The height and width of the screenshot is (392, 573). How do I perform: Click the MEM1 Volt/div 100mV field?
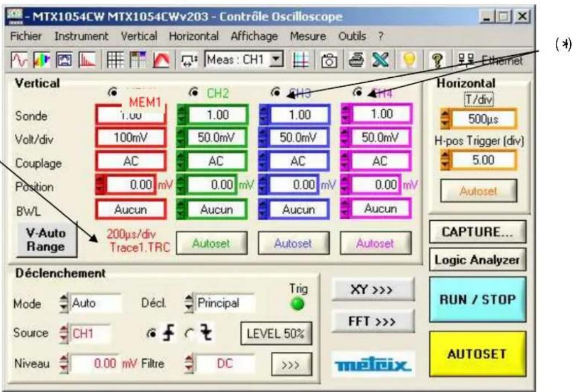[131, 137]
